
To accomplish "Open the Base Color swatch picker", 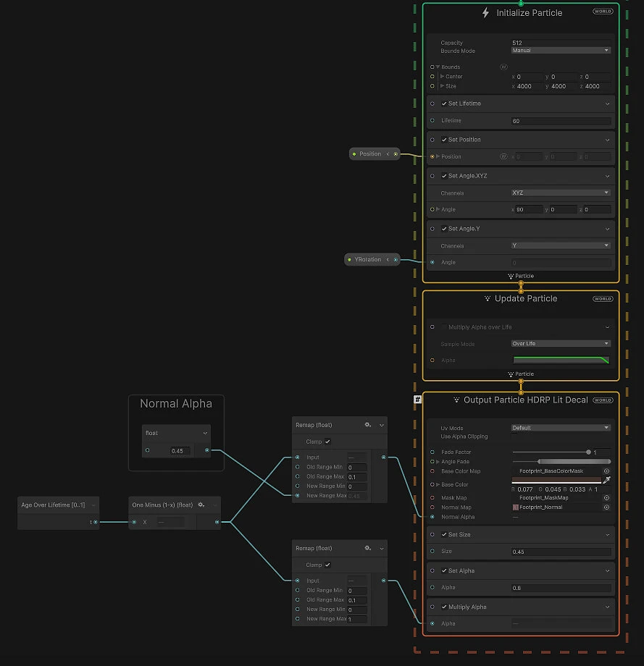I will click(x=556, y=481).
